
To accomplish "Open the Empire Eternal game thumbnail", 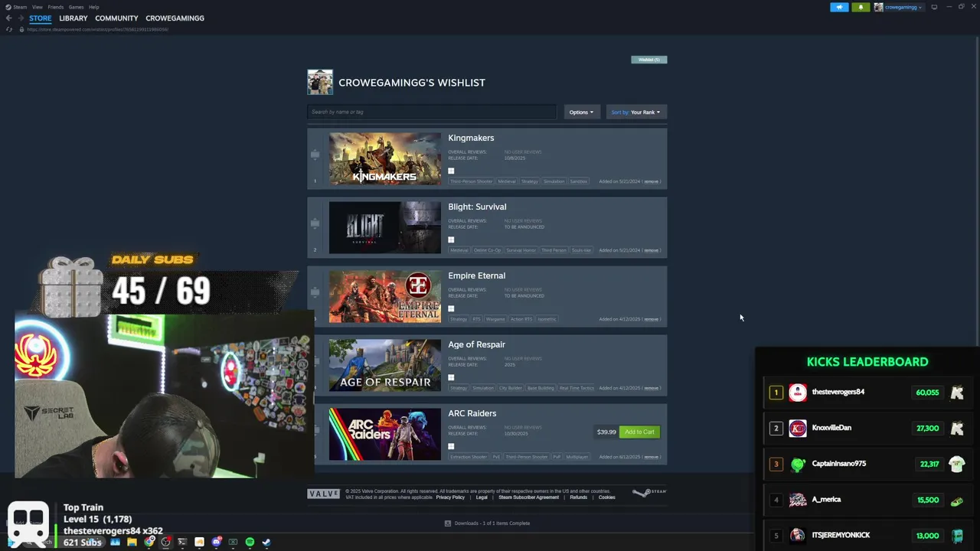I will 385,296.
